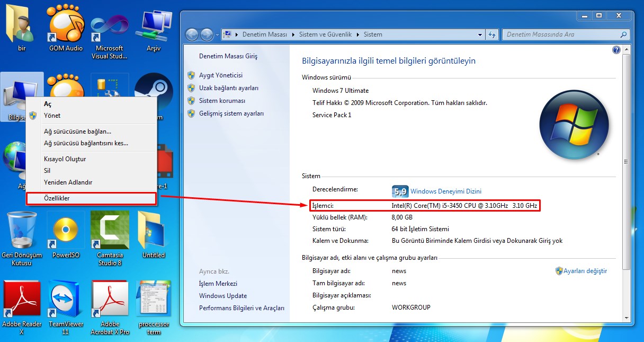Open TeamViewer 11 desktop shortcut
Viewport: 644px width, 342px height.
[66, 300]
